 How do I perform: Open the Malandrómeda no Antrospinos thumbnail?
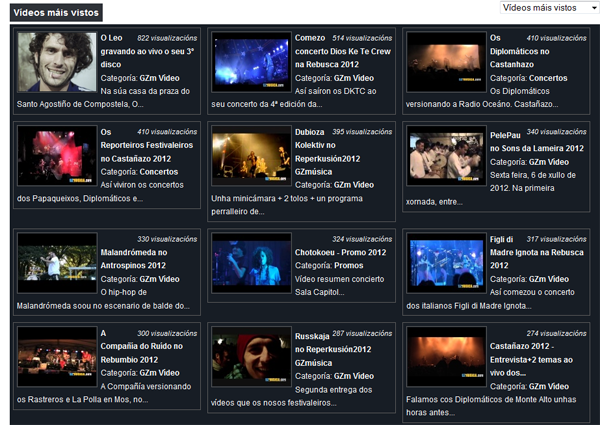[56, 263]
